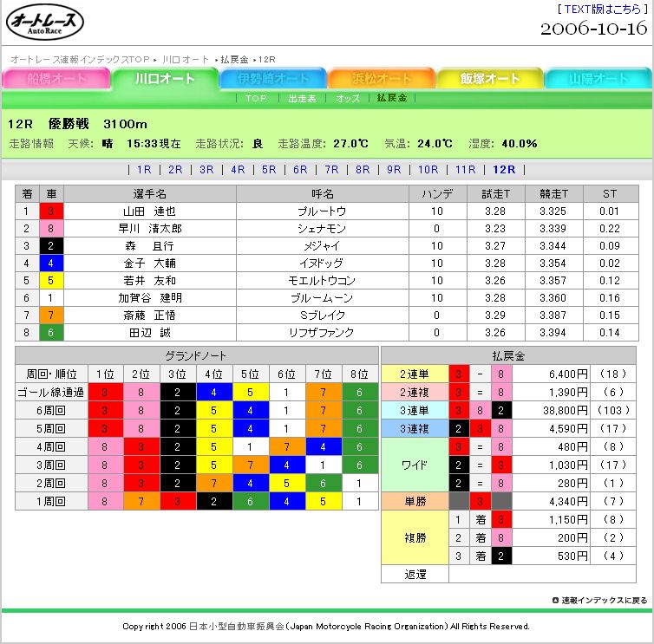This screenshot has height=644, width=654.
Task: Click machine name リフザファンク
Action: (322, 333)
